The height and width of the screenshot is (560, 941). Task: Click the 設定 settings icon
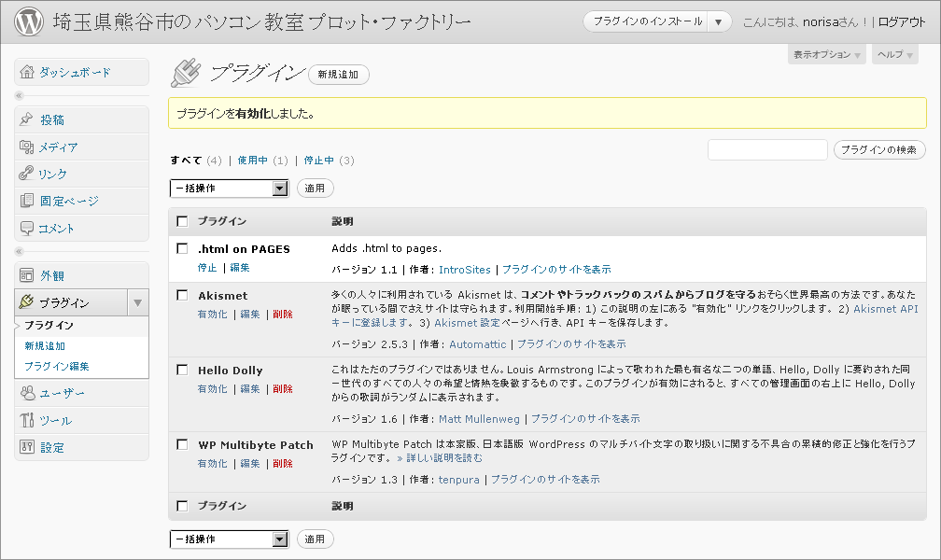[x=26, y=446]
